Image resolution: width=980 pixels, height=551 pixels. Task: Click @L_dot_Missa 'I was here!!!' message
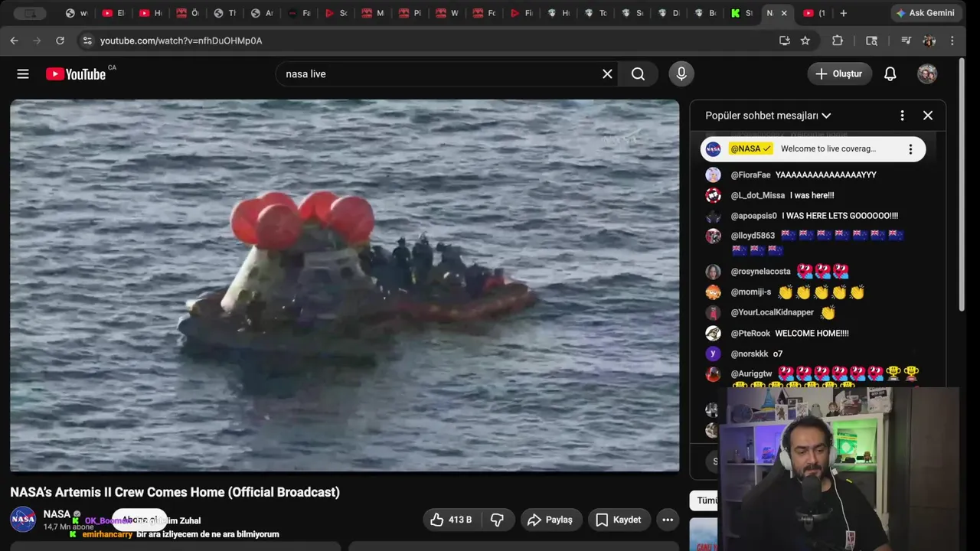812,195
